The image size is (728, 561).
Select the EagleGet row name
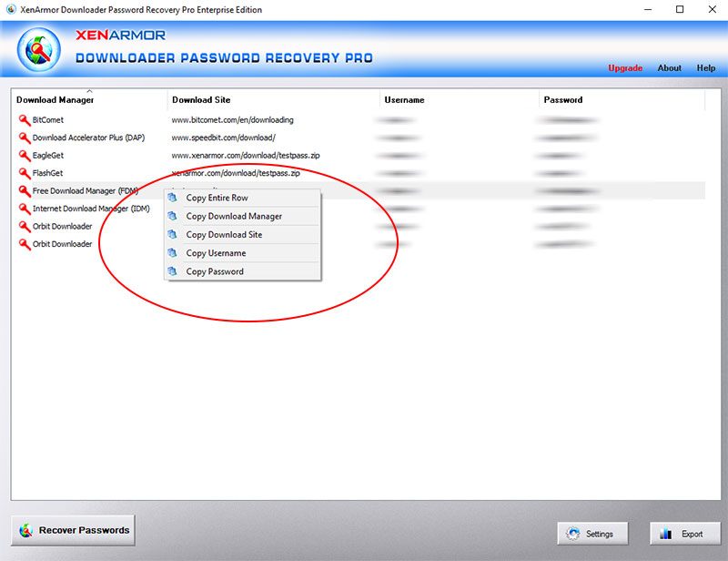[x=48, y=155]
